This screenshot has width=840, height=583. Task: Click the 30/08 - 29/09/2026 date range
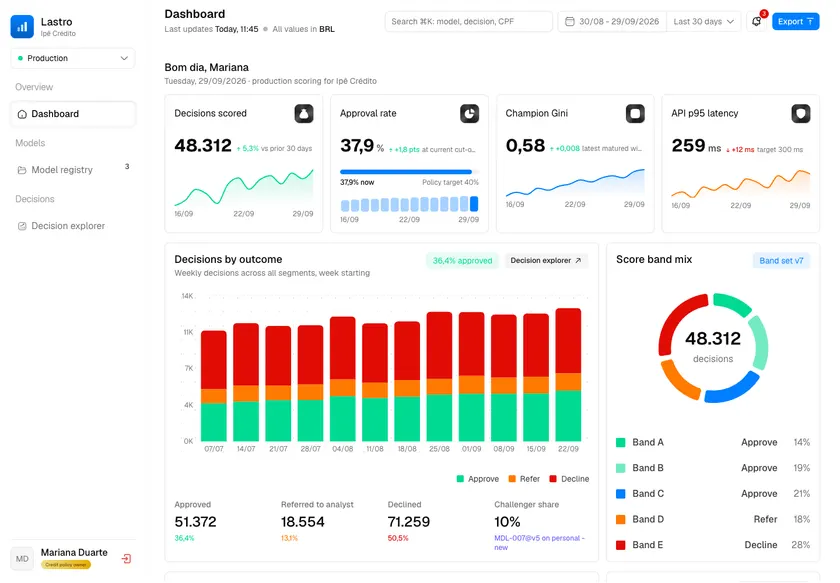point(612,21)
